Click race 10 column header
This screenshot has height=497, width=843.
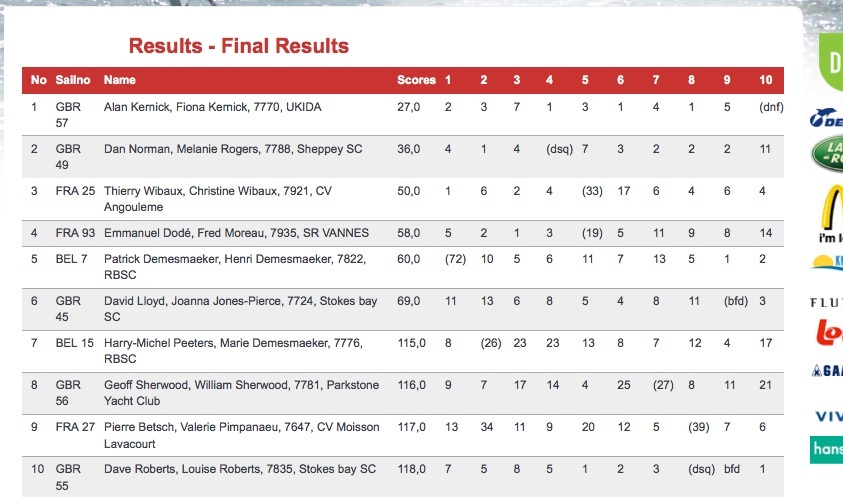766,80
